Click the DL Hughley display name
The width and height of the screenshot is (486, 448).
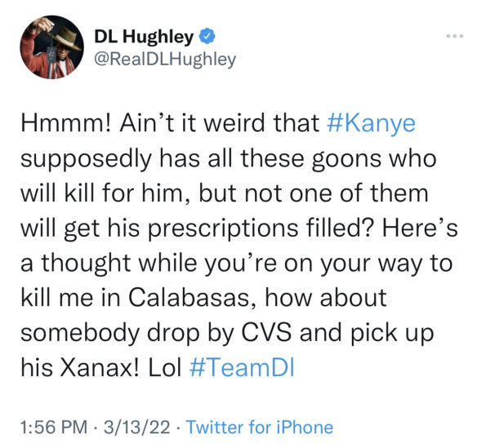pos(144,38)
